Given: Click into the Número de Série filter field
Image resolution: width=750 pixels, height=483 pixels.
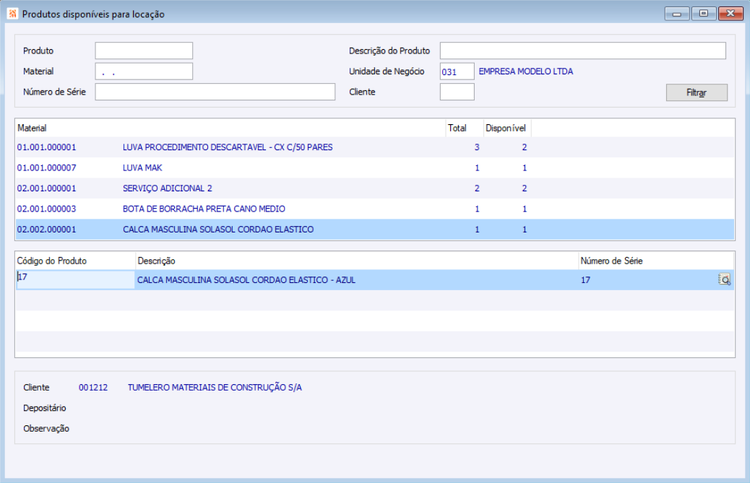Looking at the screenshot, I should (215, 92).
